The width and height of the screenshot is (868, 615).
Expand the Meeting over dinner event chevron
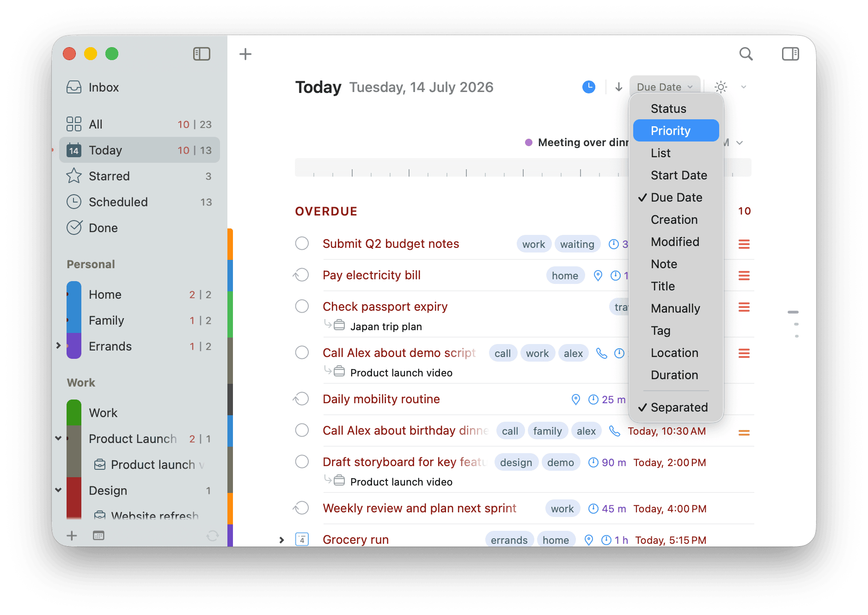(740, 143)
